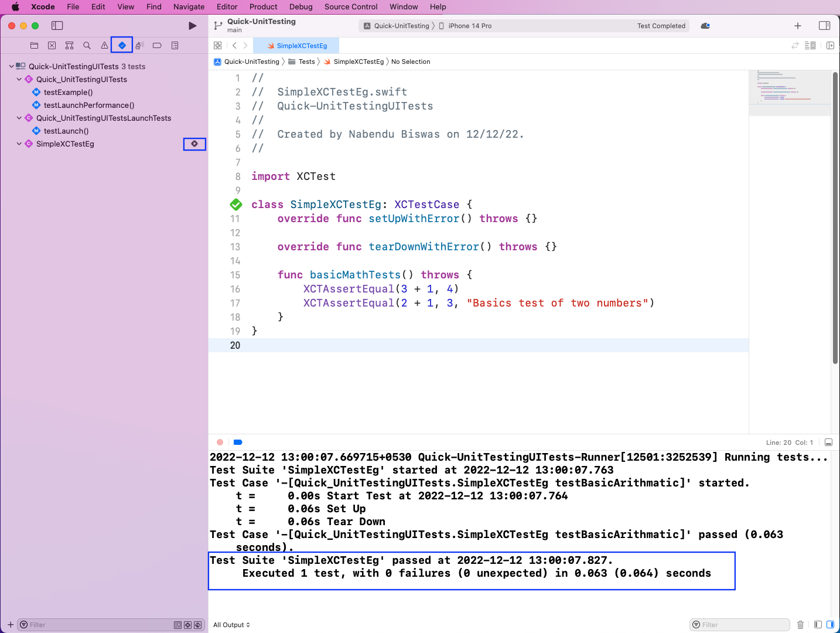Viewport: 840px width, 633px height.
Task: Select testExample() in test list
Action: [68, 92]
